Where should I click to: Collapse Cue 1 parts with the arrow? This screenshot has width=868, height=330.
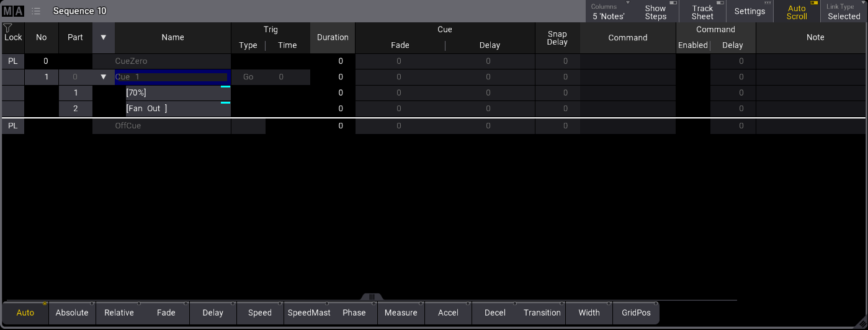pos(103,77)
